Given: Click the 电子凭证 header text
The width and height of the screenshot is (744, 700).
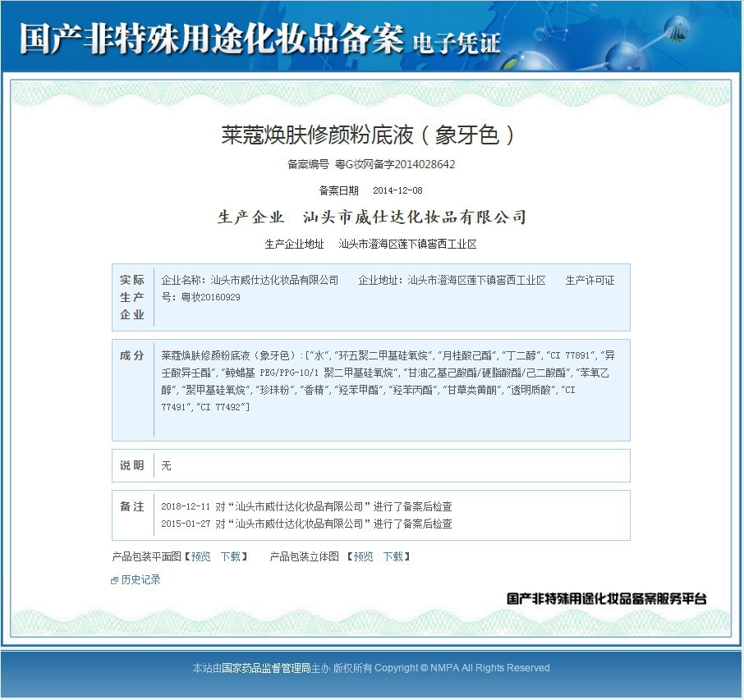Looking at the screenshot, I should tap(457, 43).
